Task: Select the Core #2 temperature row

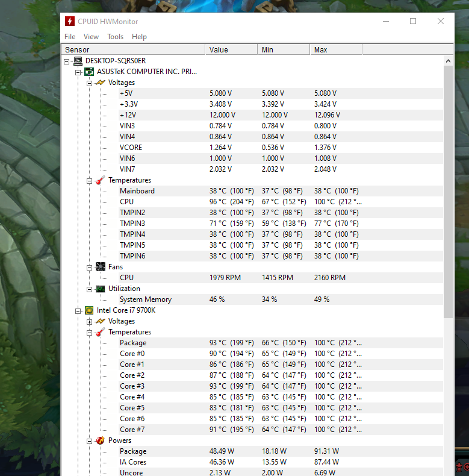Action: (x=281, y=375)
